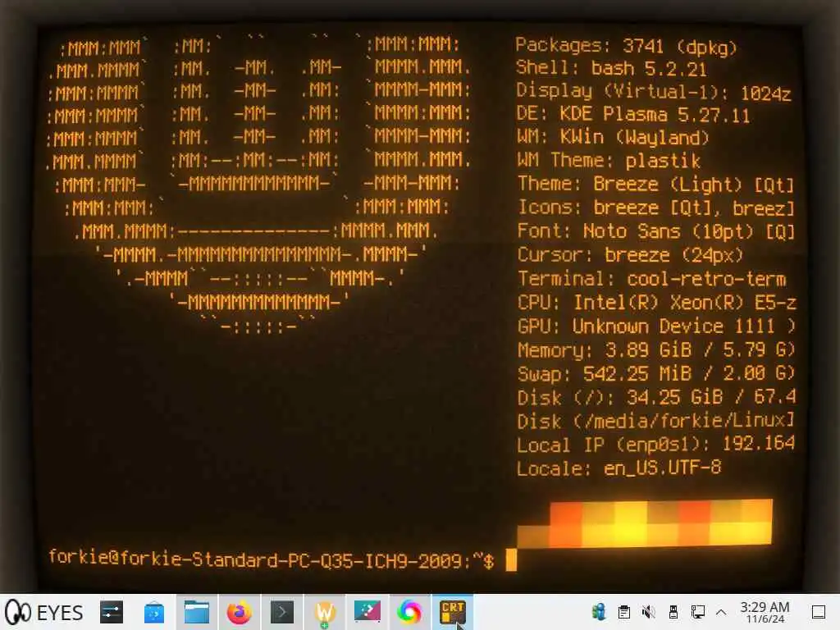840x630 pixels.
Task: Open the blue-green figure tray icon
Action: [598, 612]
